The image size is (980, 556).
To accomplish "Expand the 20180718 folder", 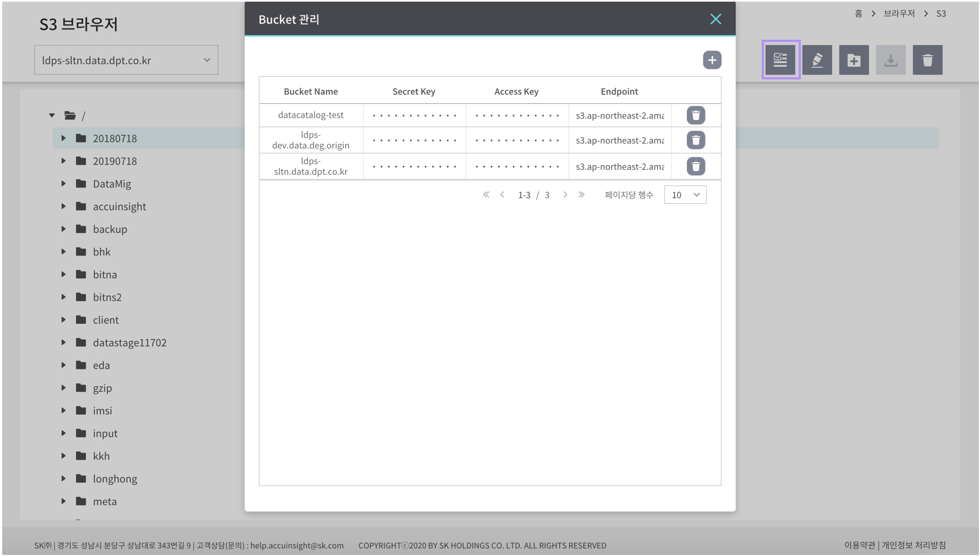I will click(x=63, y=138).
